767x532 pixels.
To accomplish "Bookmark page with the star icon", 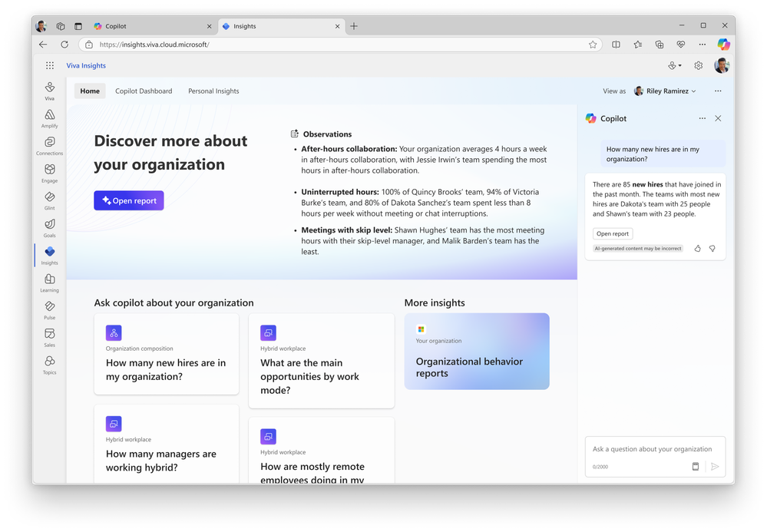I will point(593,45).
